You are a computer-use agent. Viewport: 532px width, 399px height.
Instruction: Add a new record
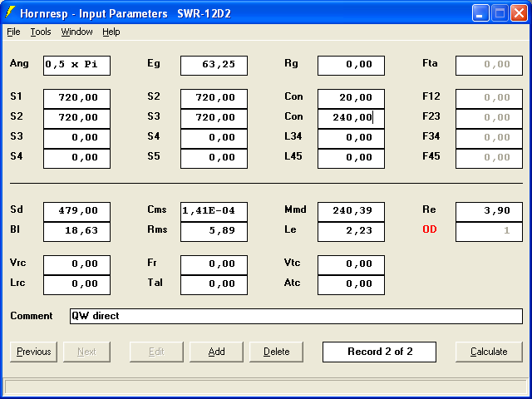coord(216,352)
